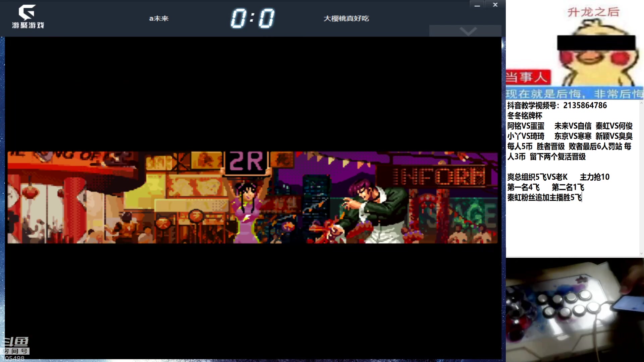Minimize the game window
This screenshot has height=362, width=644.
click(x=477, y=5)
